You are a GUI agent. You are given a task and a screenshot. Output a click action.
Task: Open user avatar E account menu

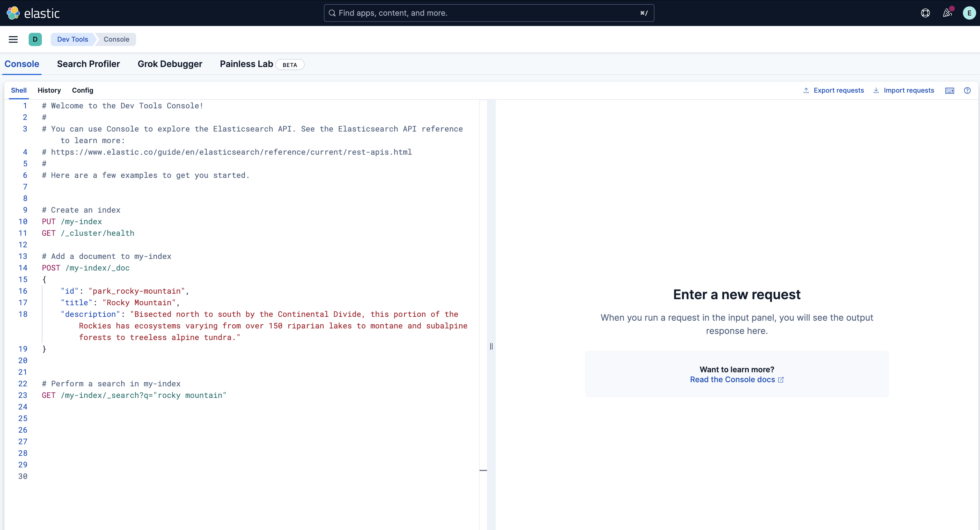(969, 13)
